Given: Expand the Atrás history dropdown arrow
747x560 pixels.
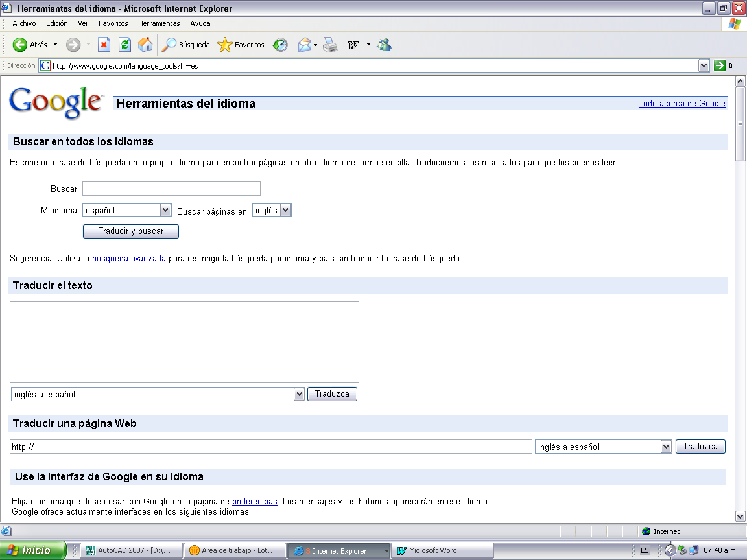Looking at the screenshot, I should click(55, 45).
